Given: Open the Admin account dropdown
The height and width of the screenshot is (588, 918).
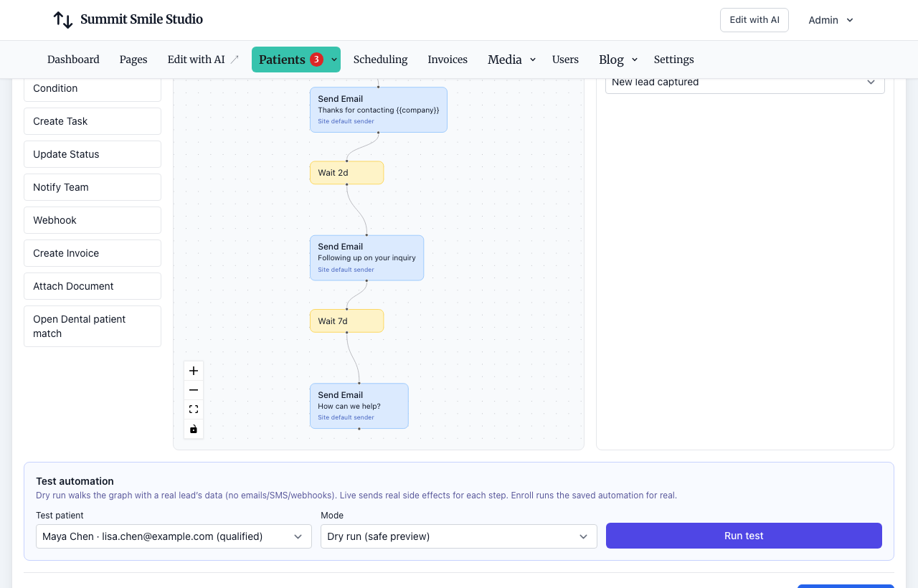Looking at the screenshot, I should pos(831,20).
